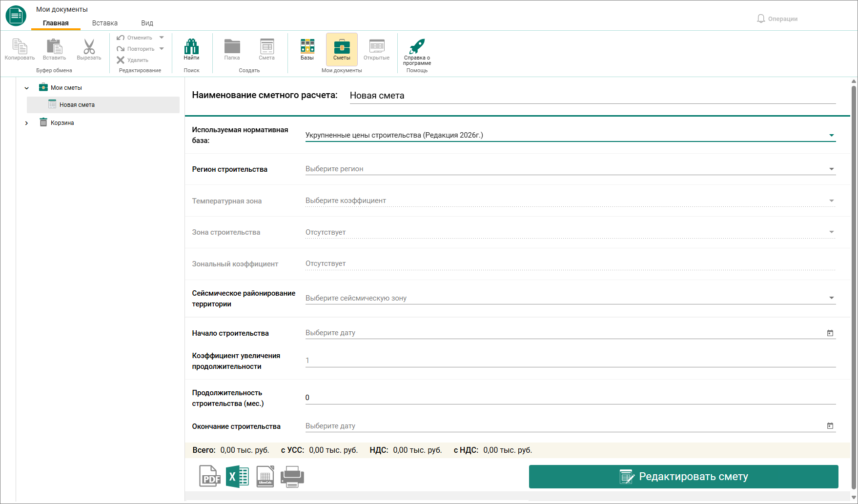
Task: Open the Найти search binoculars
Action: [191, 46]
